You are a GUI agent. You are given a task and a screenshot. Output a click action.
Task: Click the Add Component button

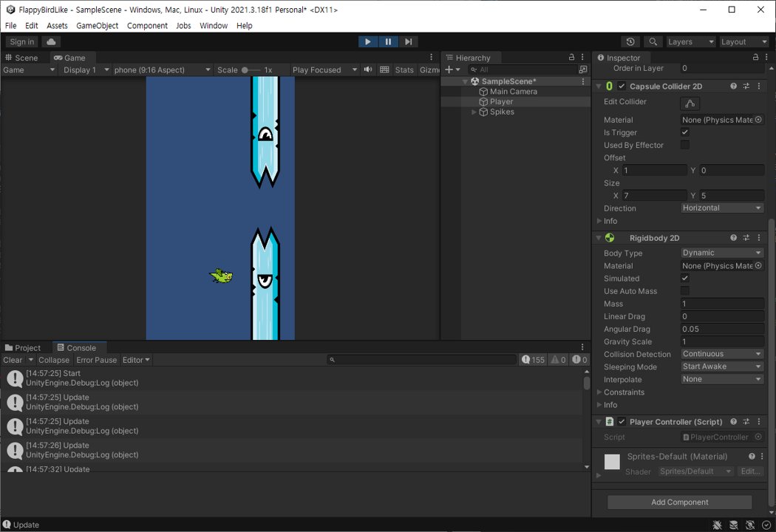click(x=679, y=502)
